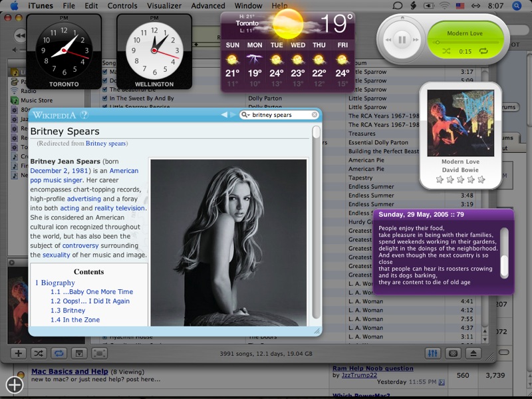Image resolution: width=532 pixels, height=399 pixels.
Task: Open Spotlight search in the menu bar
Action: 521,5
